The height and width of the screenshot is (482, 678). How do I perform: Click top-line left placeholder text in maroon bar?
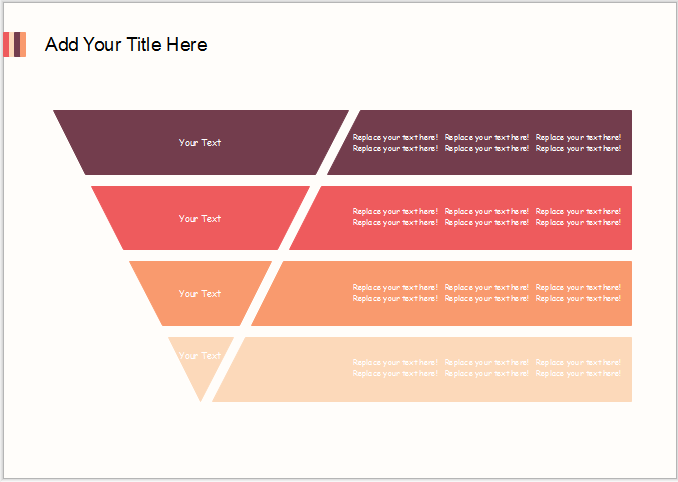coord(395,137)
